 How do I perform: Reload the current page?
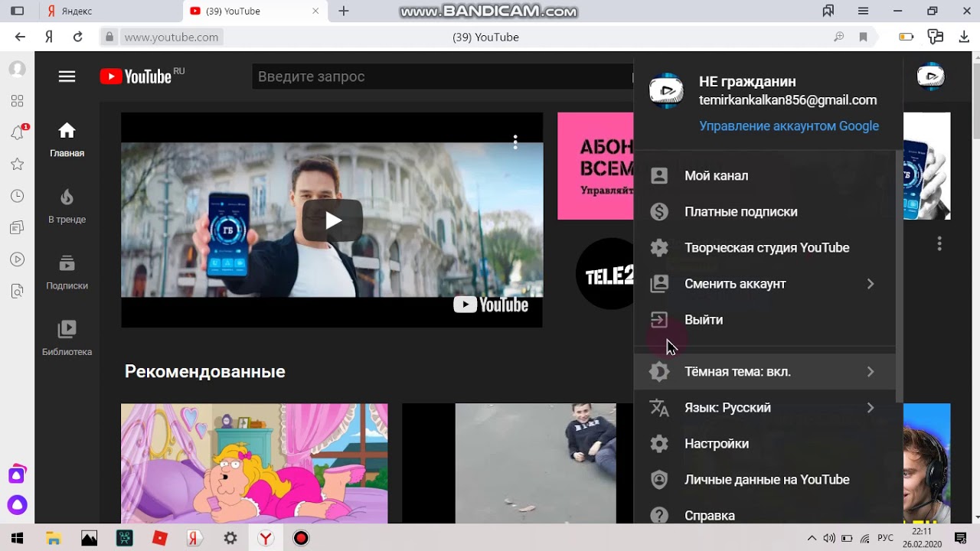(77, 37)
